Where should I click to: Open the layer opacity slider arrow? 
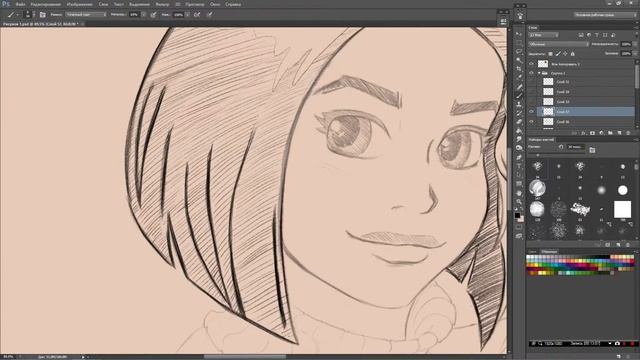(x=634, y=44)
